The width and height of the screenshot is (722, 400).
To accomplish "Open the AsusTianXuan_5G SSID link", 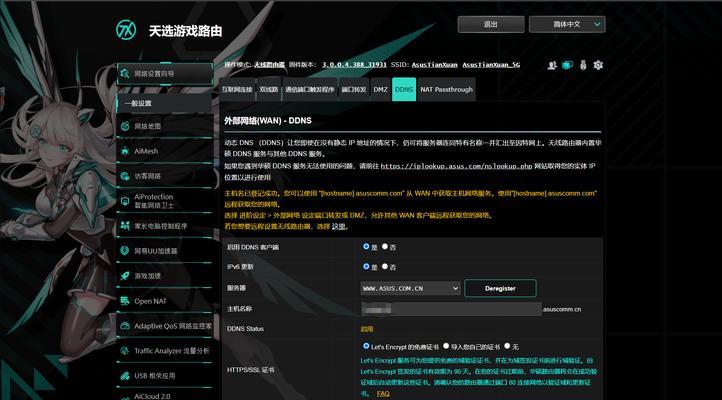I will 491,65.
